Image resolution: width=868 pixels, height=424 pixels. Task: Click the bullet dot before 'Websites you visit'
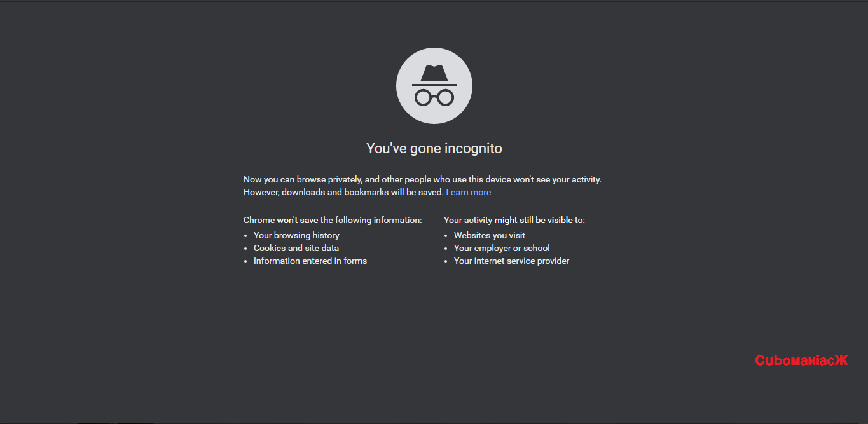point(446,236)
